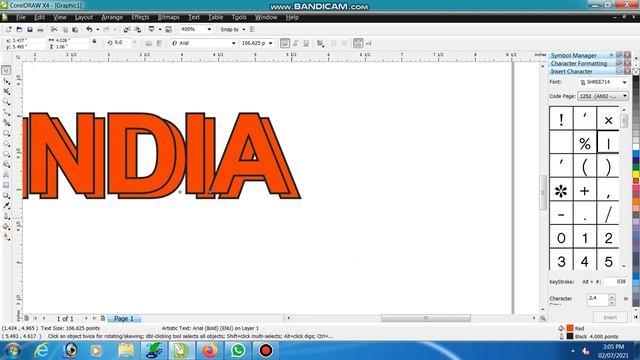640x360 pixels.
Task: Toggle mirror vertically button
Action: [160, 43]
